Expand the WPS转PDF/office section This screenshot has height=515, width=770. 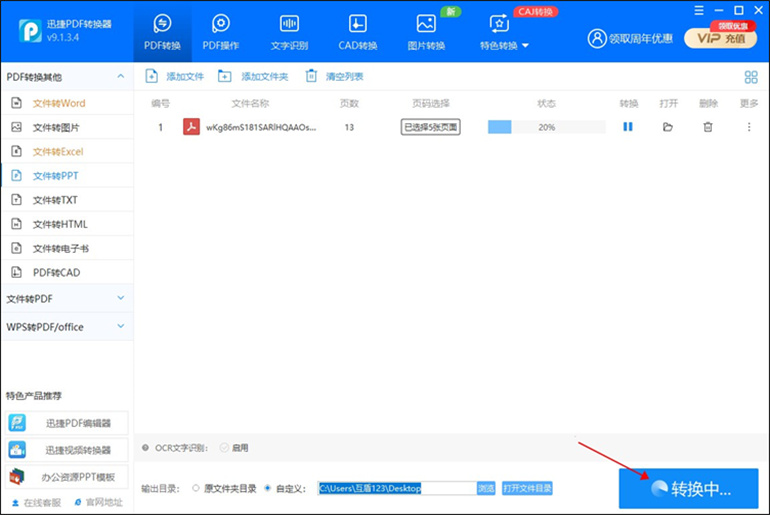pos(67,327)
